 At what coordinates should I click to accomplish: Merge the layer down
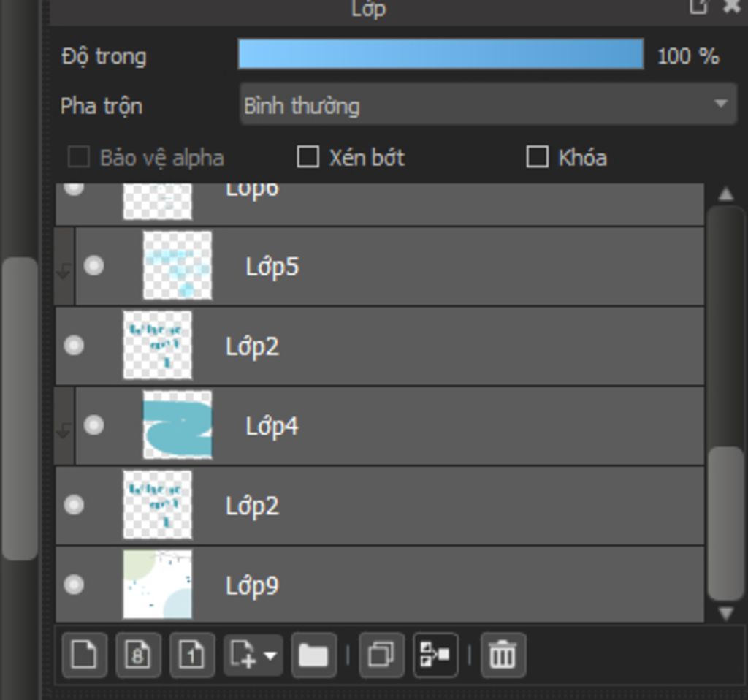pos(435,655)
